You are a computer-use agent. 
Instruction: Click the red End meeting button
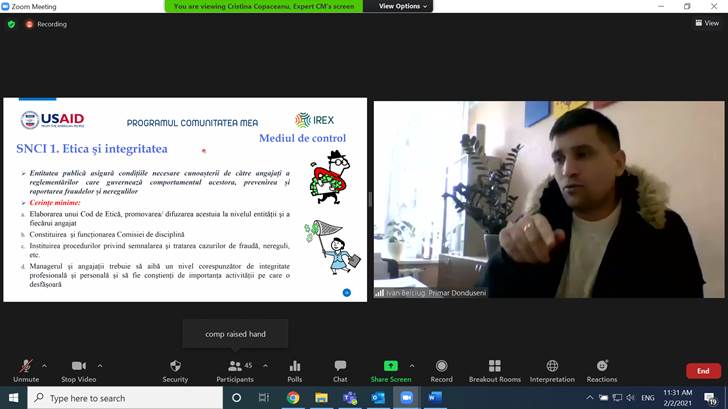tap(703, 371)
